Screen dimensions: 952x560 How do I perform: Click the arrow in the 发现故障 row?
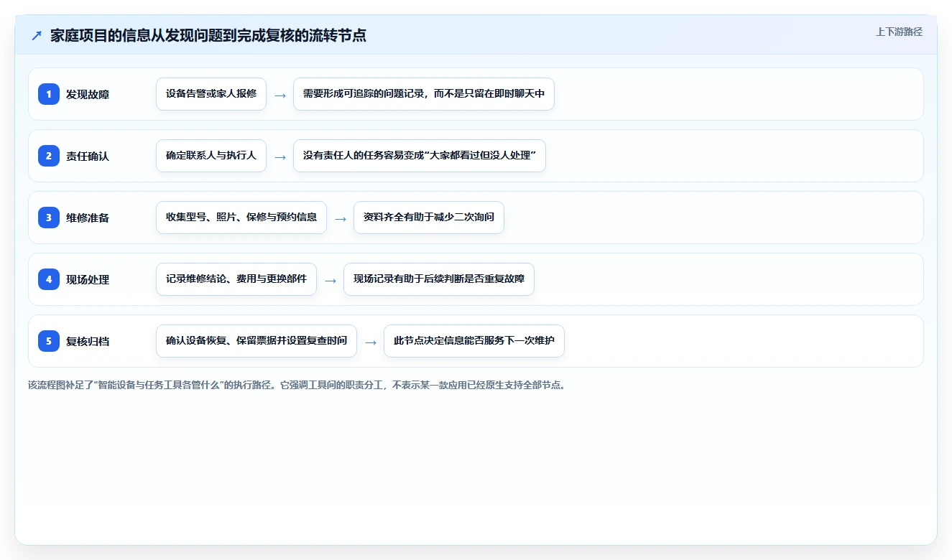pyautogui.click(x=280, y=95)
